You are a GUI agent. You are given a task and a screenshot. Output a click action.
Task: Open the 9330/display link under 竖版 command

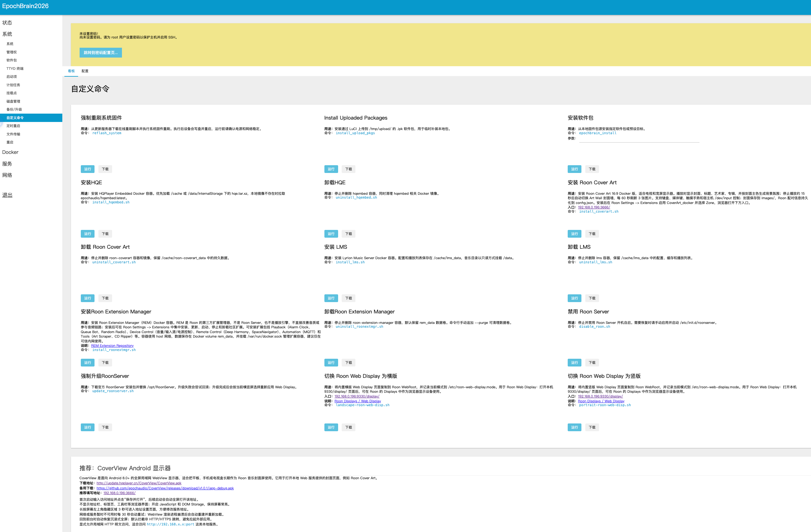point(600,396)
